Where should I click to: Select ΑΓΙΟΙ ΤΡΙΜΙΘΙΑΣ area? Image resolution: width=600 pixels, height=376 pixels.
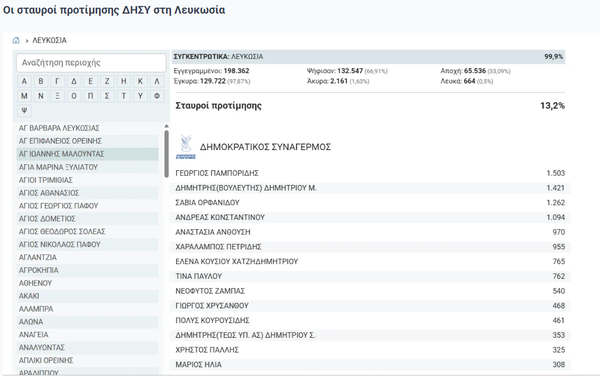88,180
